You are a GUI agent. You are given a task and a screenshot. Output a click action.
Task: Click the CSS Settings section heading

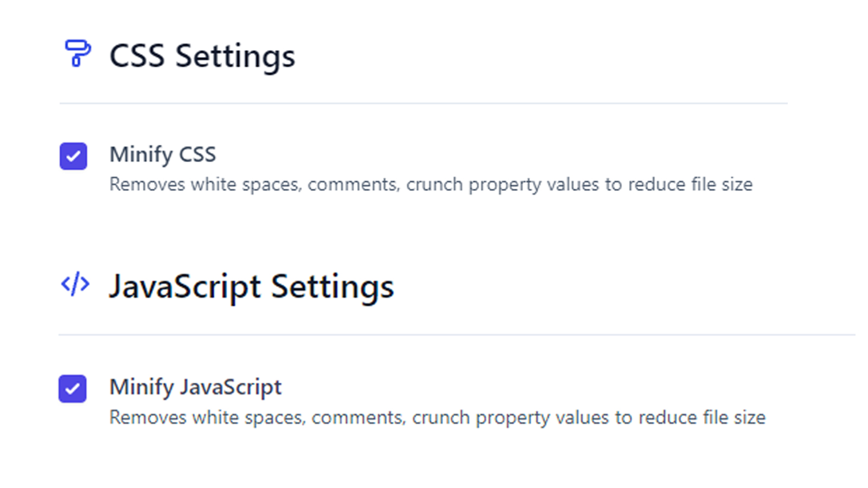click(202, 56)
